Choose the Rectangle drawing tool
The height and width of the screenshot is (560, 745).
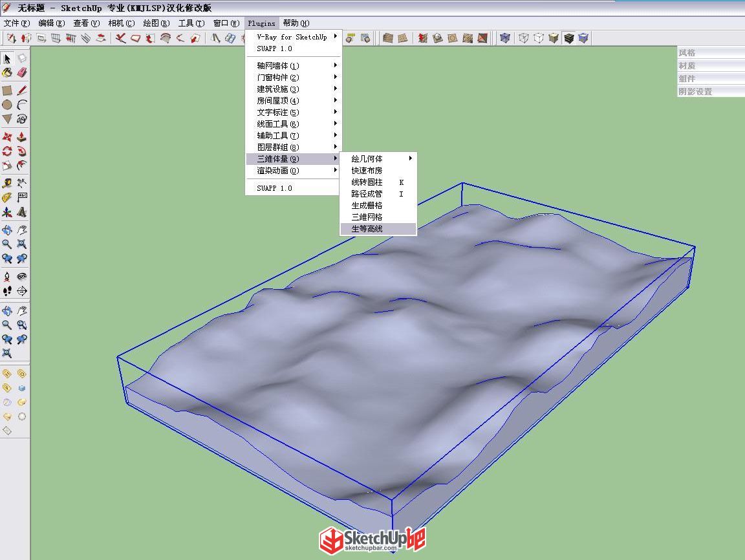[x=7, y=91]
